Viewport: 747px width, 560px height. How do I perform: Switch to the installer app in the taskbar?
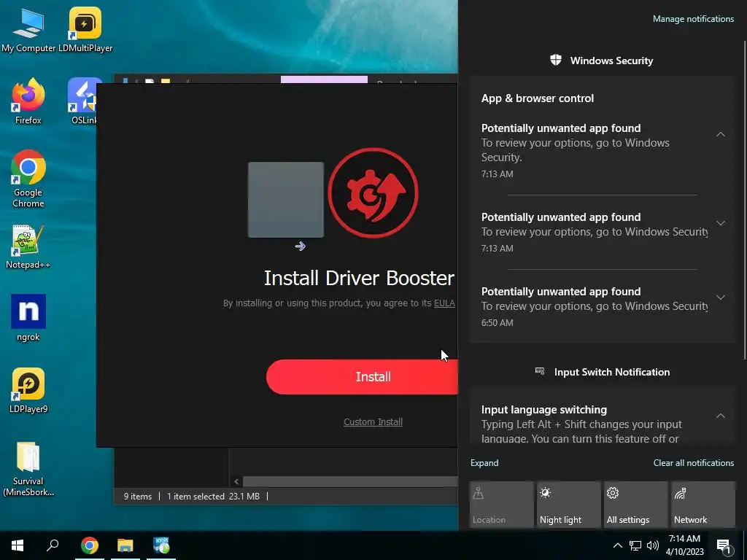pyautogui.click(x=161, y=545)
